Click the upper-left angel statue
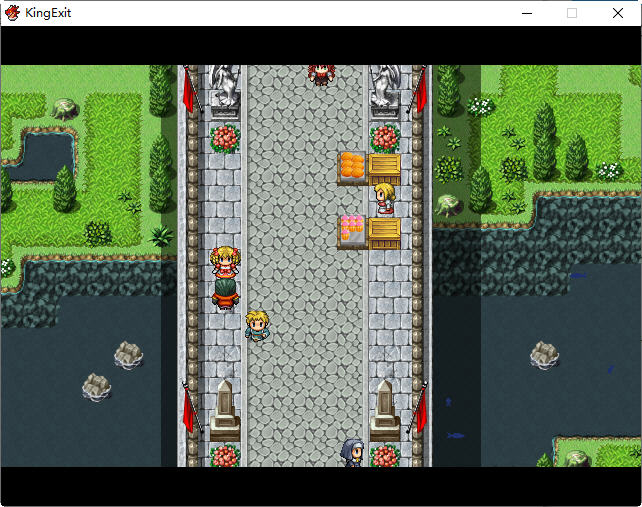The width and height of the screenshot is (642, 507). point(224,86)
